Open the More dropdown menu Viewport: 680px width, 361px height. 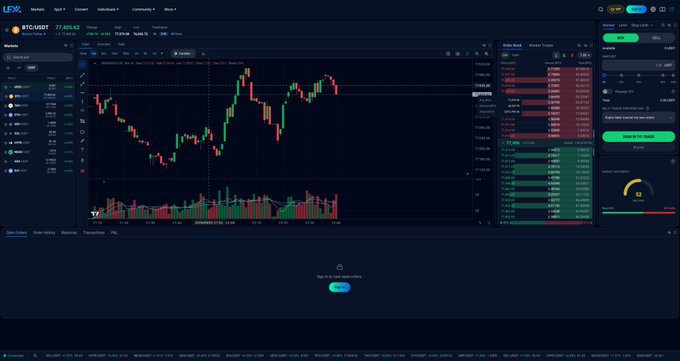tap(170, 9)
